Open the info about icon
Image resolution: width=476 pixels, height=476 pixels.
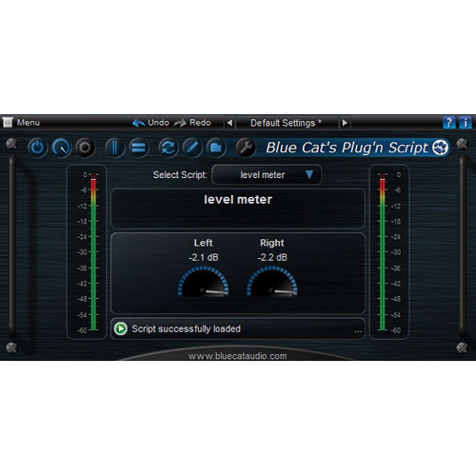(x=465, y=123)
